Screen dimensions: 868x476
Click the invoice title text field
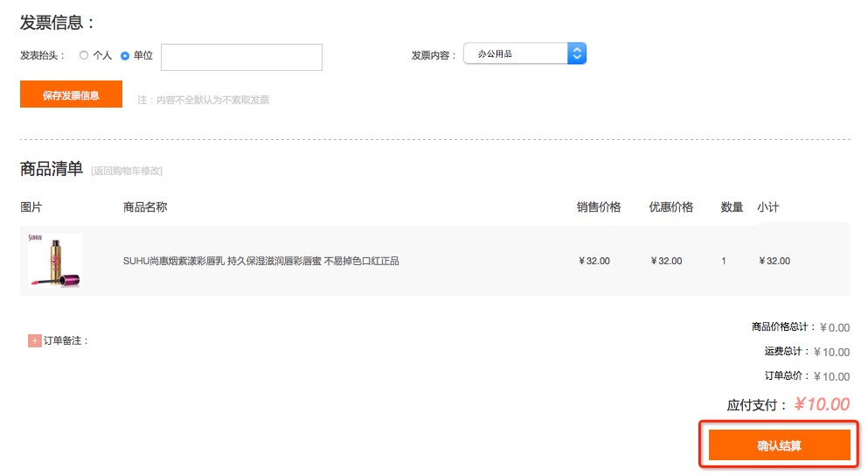(241, 57)
